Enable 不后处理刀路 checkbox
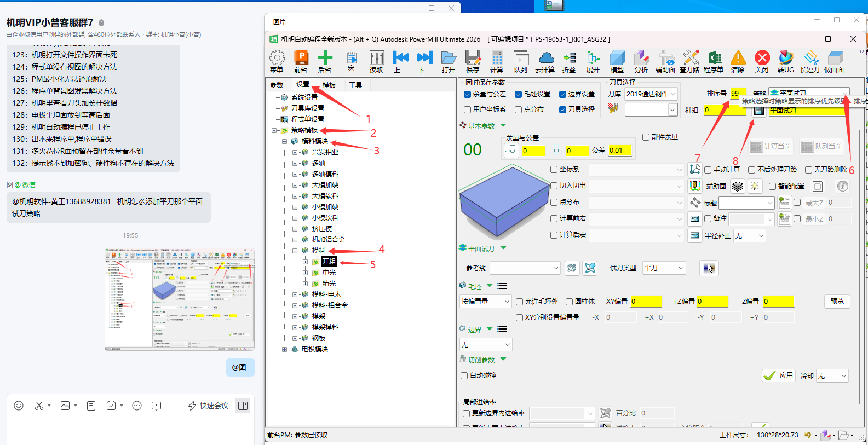 [751, 170]
